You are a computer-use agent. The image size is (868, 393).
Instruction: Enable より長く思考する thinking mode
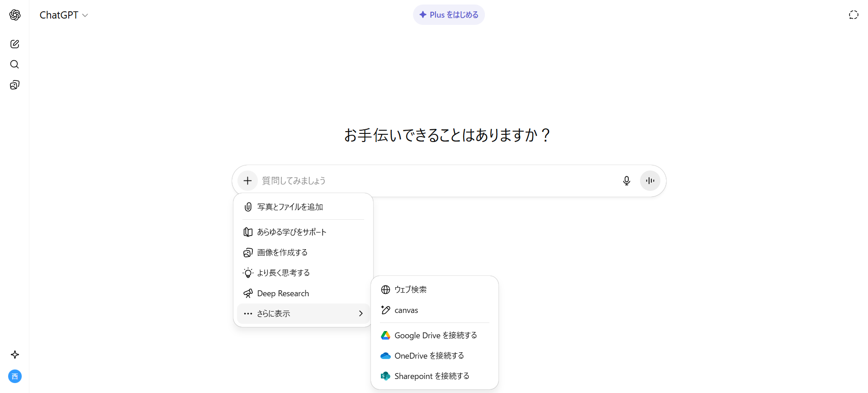coord(283,273)
